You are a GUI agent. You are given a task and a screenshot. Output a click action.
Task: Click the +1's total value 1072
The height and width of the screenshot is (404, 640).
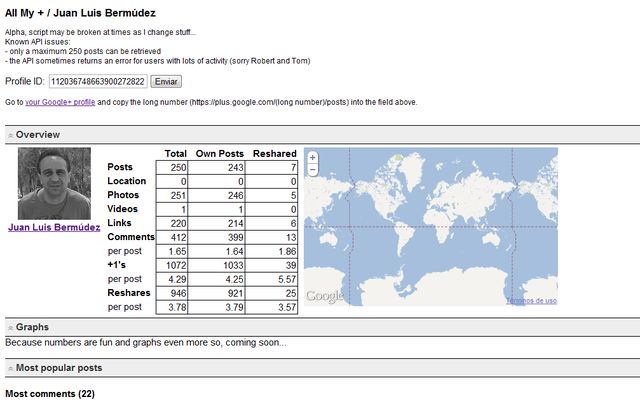click(x=176, y=266)
